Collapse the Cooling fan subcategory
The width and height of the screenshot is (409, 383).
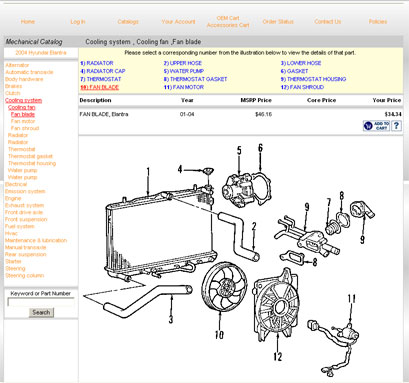pyautogui.click(x=22, y=107)
